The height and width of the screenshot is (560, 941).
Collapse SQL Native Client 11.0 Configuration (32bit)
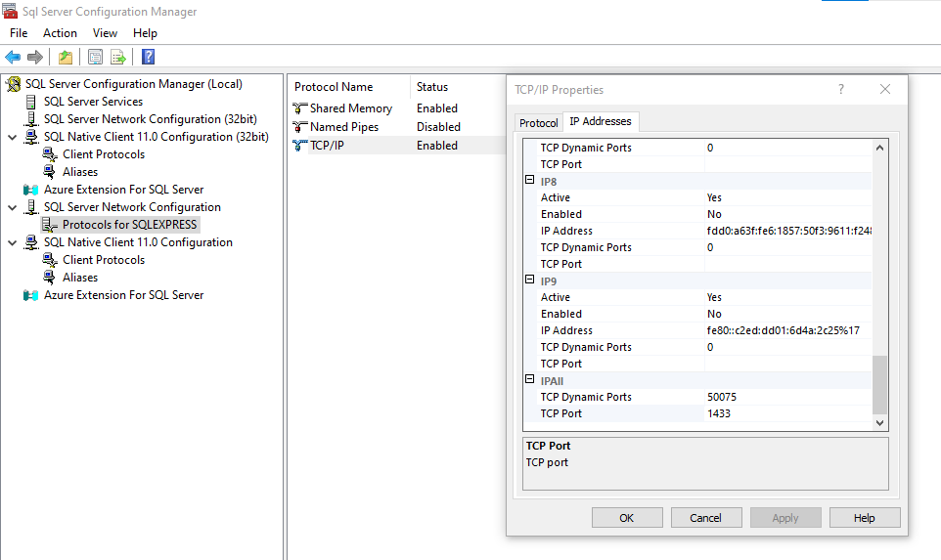tap(12, 137)
